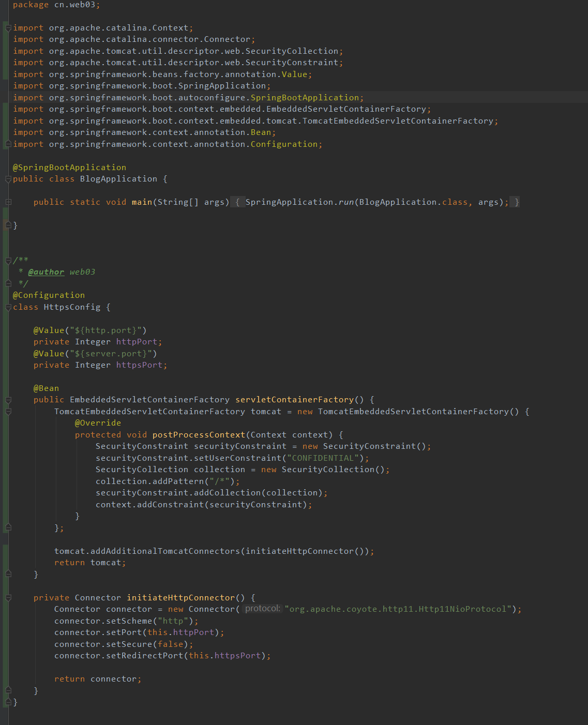Viewport: 588px width, 725px height.
Task: Click connector.setPort(this.httpPort) line
Action: pos(139,632)
